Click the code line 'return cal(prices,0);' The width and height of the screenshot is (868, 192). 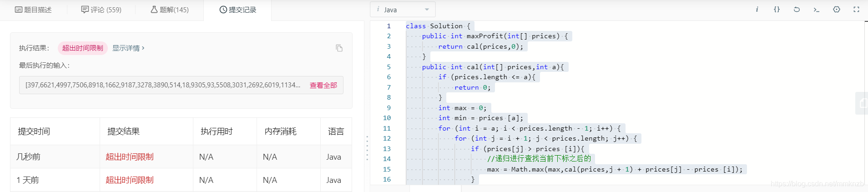(480, 46)
